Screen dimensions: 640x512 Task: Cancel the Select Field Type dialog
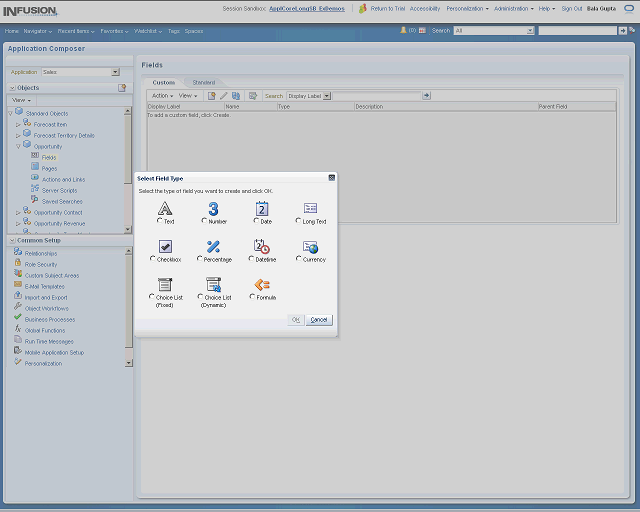coord(319,320)
